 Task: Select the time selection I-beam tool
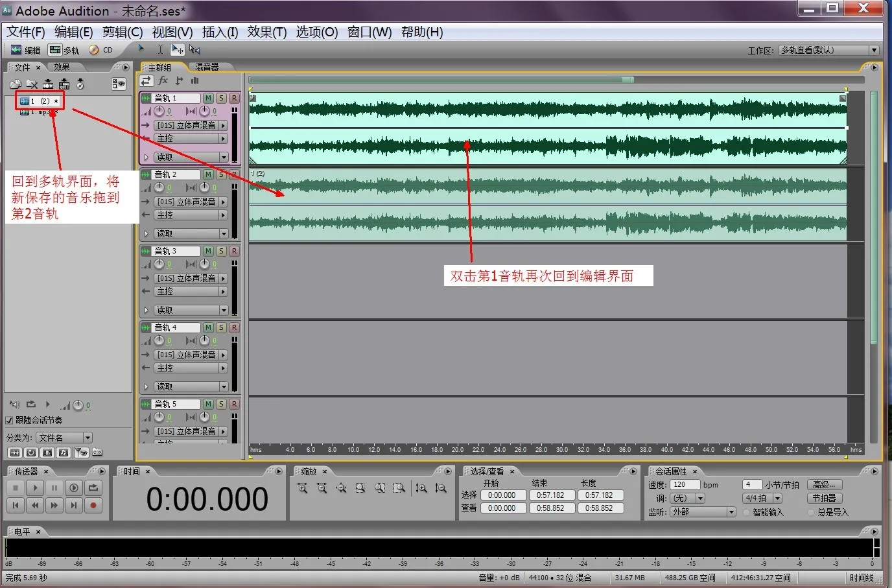(160, 49)
